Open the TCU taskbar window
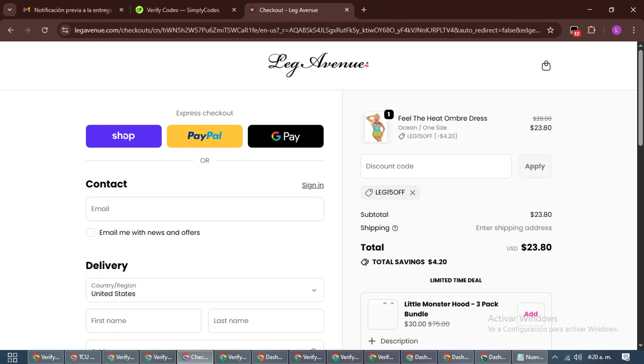 click(x=83, y=357)
